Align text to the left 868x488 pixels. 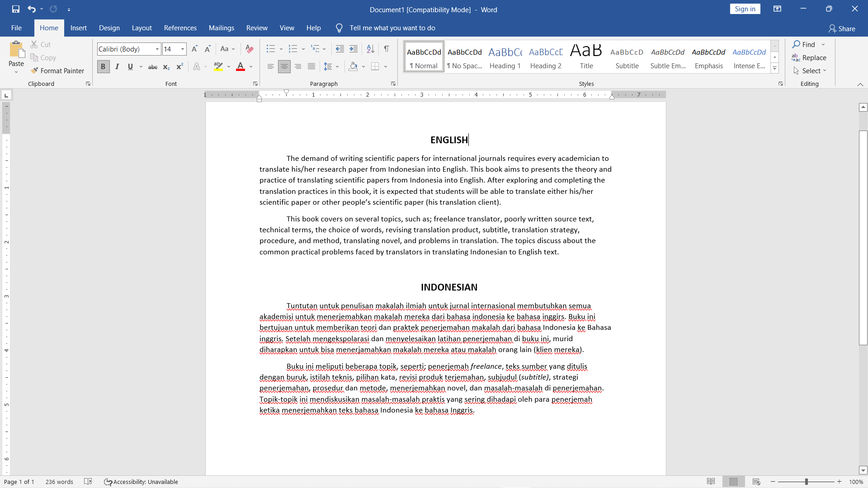tap(270, 66)
